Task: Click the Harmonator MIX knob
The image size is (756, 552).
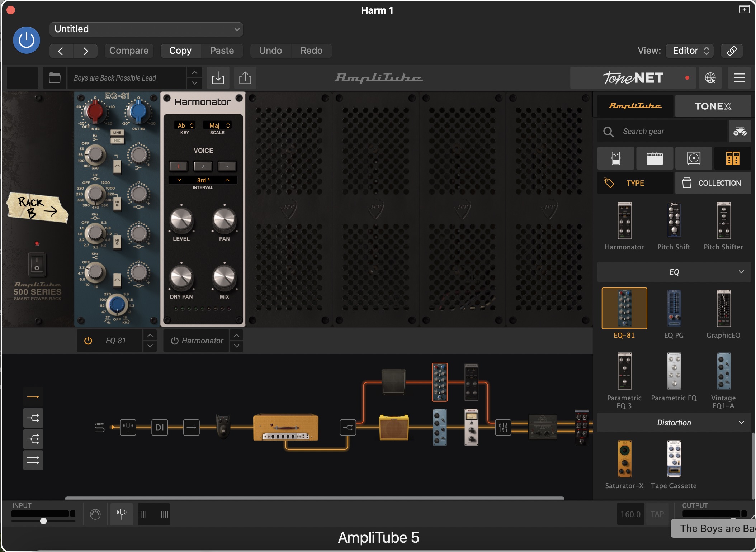Action: click(225, 277)
